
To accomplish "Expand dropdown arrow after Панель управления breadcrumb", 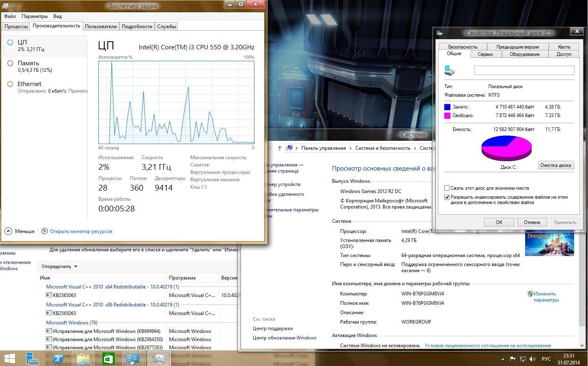I will click(351, 148).
